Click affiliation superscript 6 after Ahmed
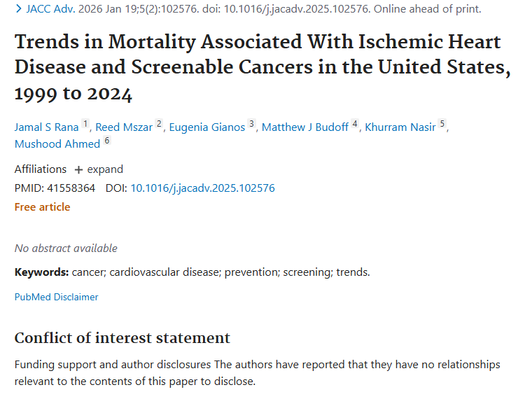 [107, 141]
